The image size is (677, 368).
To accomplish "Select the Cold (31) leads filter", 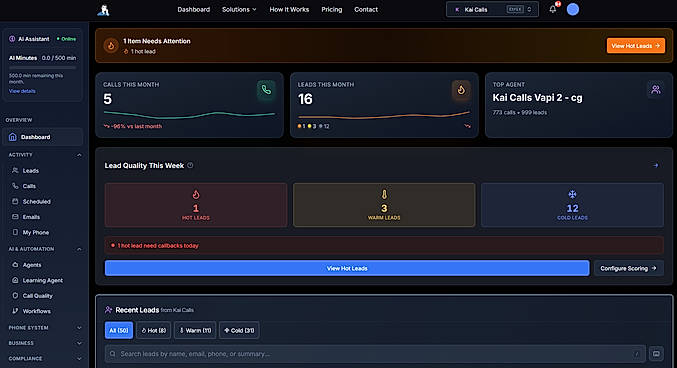I will pos(239,330).
